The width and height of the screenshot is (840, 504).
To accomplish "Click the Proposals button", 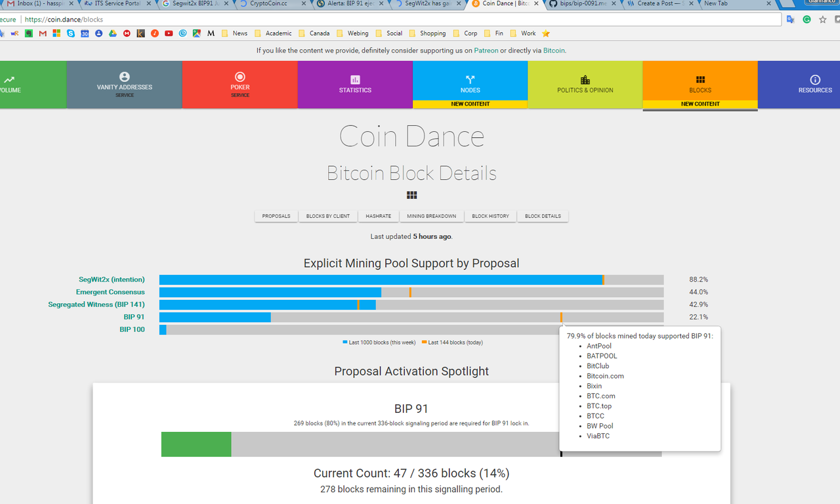I will 276,216.
